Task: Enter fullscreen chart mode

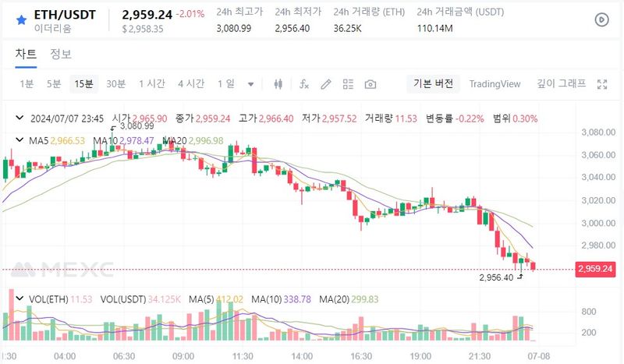Action: [601, 84]
